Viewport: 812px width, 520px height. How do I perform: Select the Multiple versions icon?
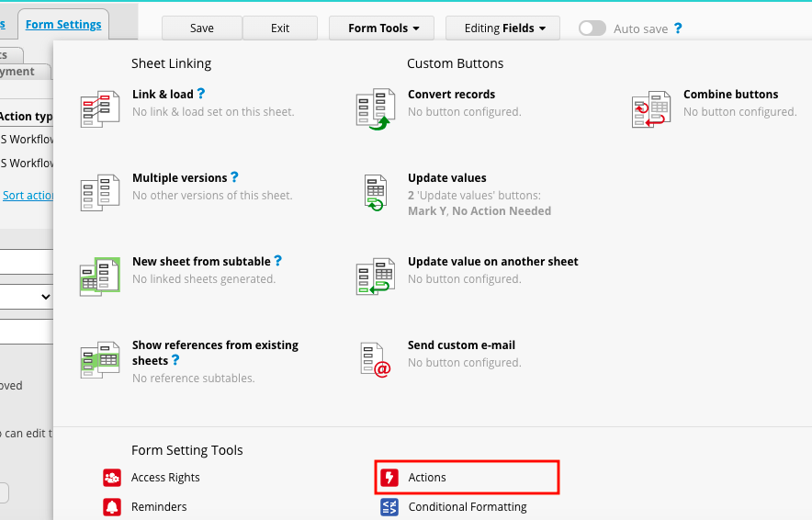[x=100, y=193]
